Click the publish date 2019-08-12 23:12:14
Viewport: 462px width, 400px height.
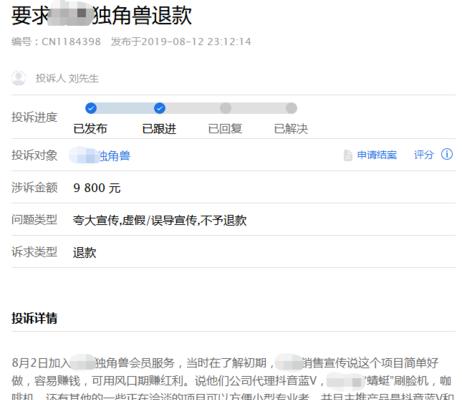[x=196, y=42]
